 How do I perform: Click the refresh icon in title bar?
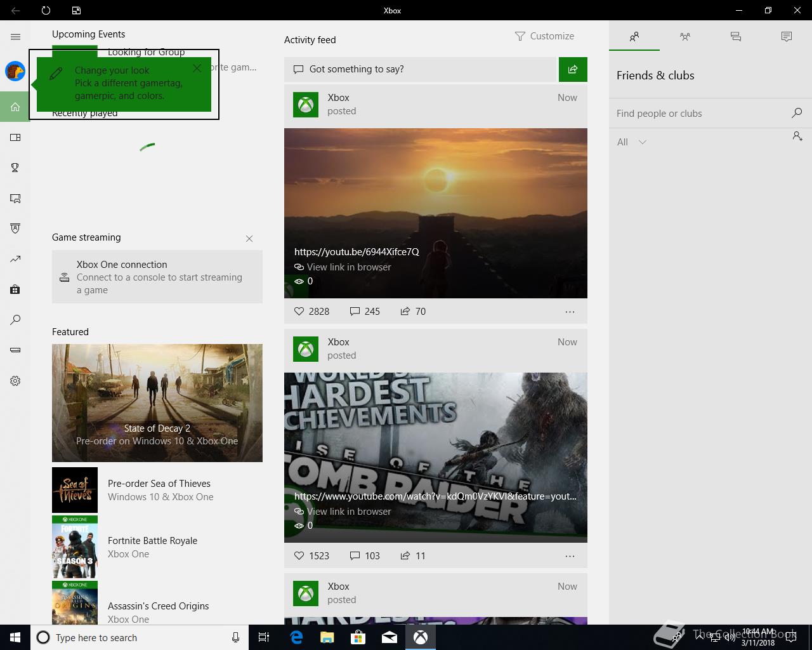coord(46,10)
